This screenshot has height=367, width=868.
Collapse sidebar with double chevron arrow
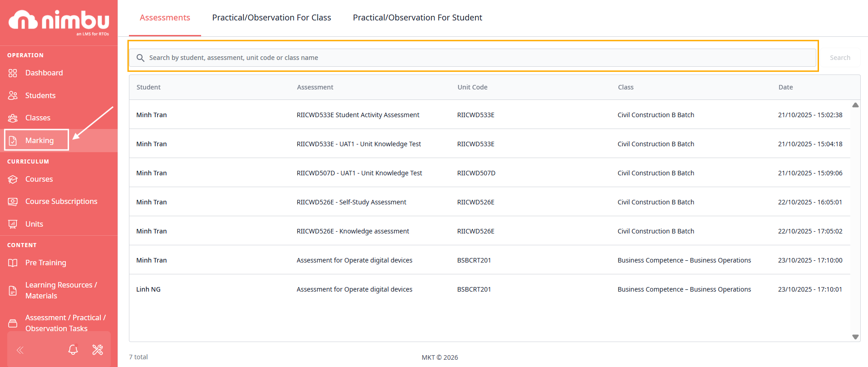[x=20, y=350]
